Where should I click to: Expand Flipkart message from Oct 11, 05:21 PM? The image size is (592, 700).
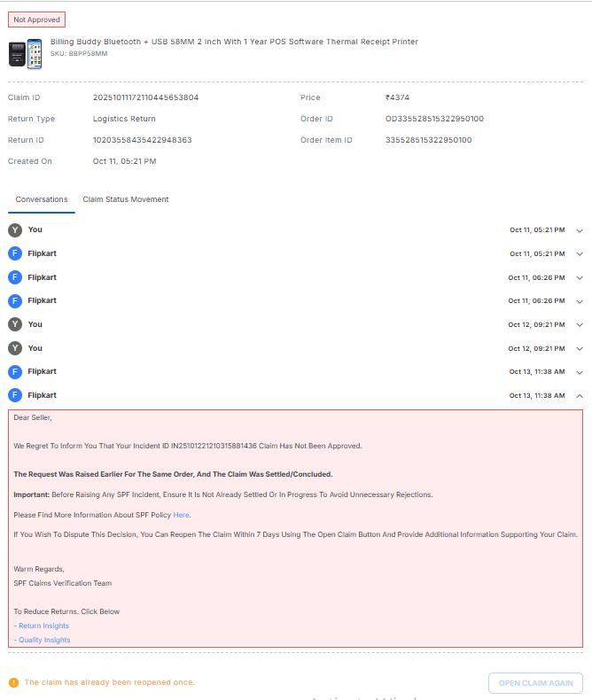click(580, 254)
